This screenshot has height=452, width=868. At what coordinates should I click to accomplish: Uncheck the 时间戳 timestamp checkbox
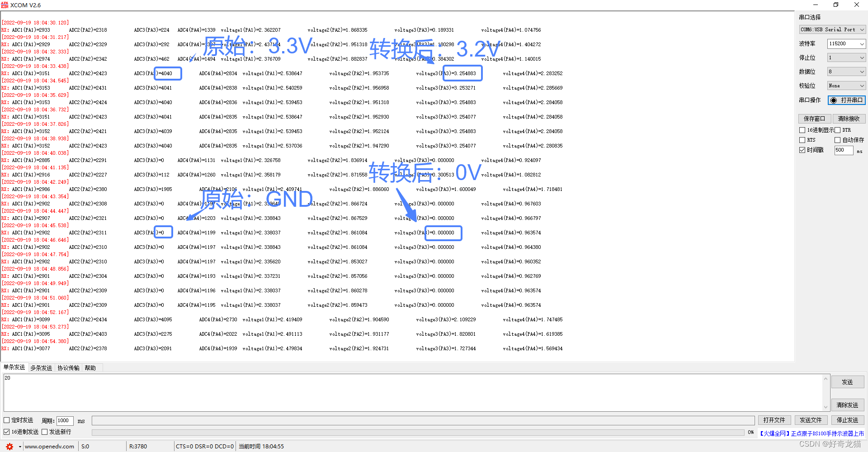pyautogui.click(x=802, y=150)
